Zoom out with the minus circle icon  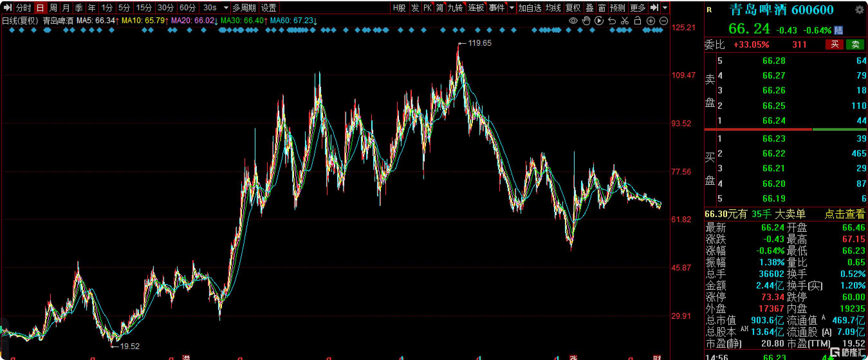coord(663,21)
